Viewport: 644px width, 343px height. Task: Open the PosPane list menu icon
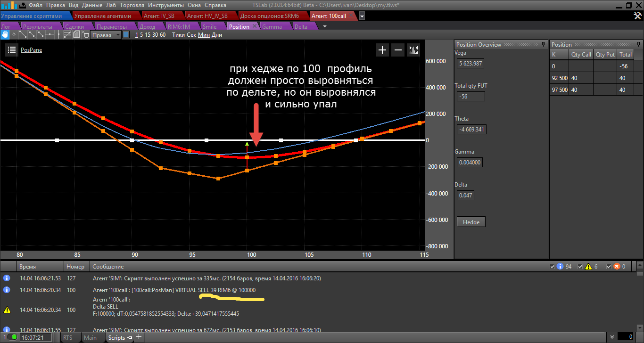tap(12, 50)
